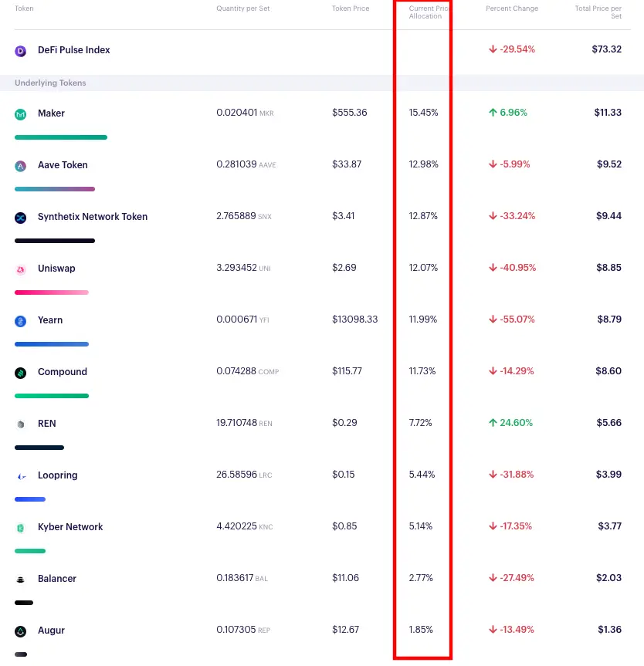The image size is (644, 666).
Task: Click the Percent Change column header
Action: [x=512, y=8]
